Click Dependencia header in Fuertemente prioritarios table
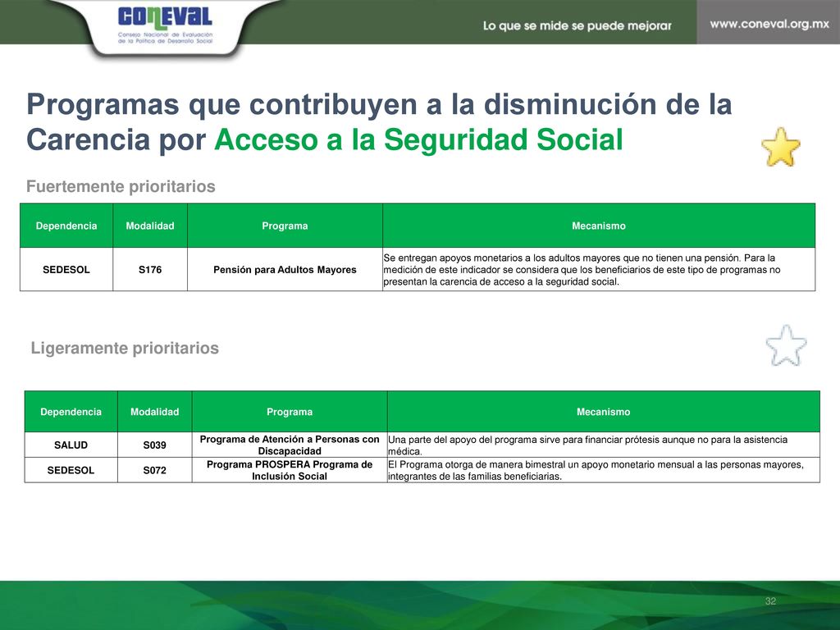840x630 pixels. pos(66,226)
